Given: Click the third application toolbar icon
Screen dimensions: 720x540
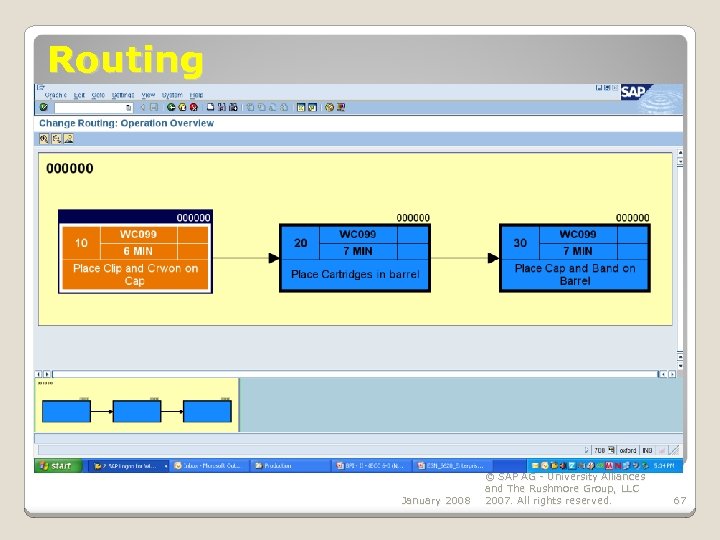Looking at the screenshot, I should click(68, 138).
